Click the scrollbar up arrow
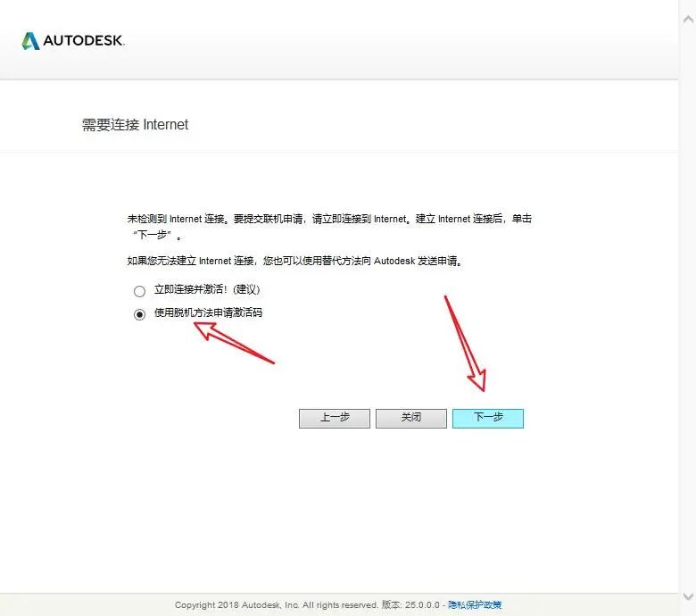This screenshot has height=616, width=696. [689, 19]
